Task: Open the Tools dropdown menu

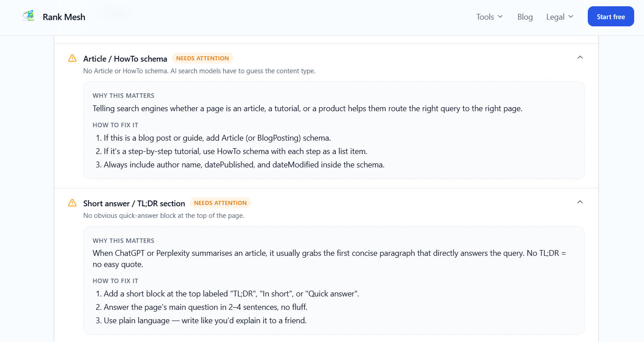Action: click(490, 17)
